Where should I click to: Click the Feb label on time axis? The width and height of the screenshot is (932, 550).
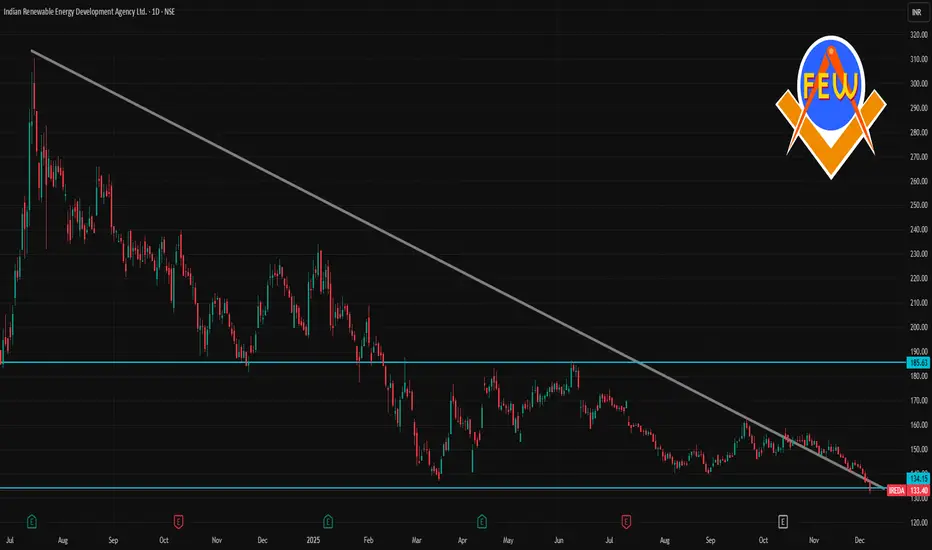click(x=369, y=540)
